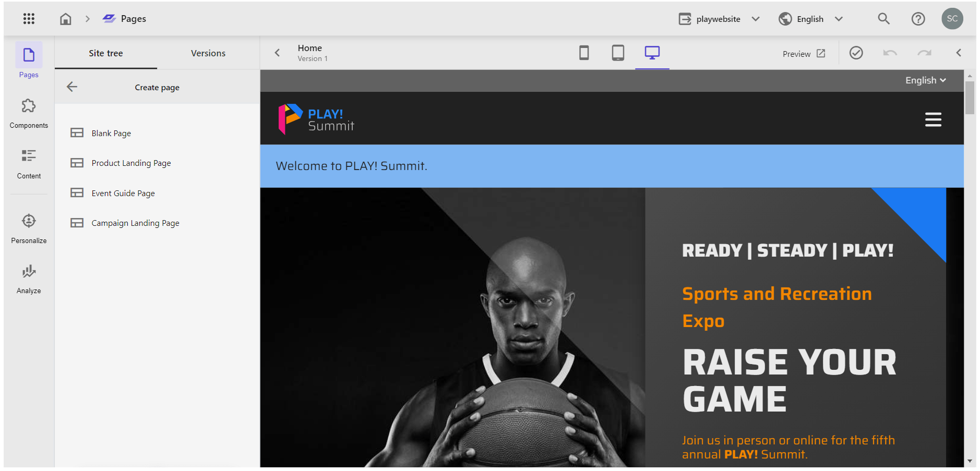980x471 pixels.
Task: Switch to mobile phone device view
Action: tap(584, 53)
